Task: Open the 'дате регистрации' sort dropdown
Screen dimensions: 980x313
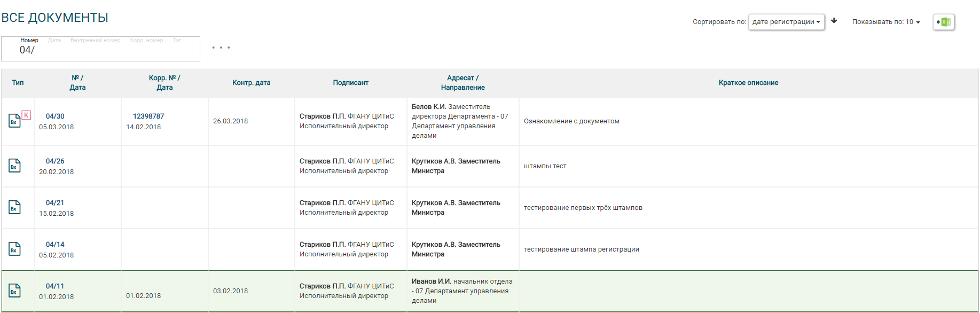Action: (786, 22)
